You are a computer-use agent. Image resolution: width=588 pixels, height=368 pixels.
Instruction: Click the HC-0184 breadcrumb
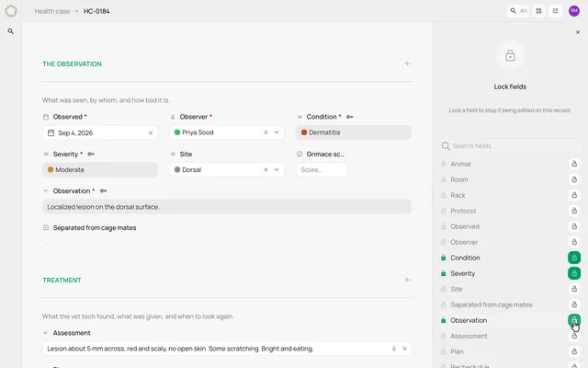click(96, 11)
